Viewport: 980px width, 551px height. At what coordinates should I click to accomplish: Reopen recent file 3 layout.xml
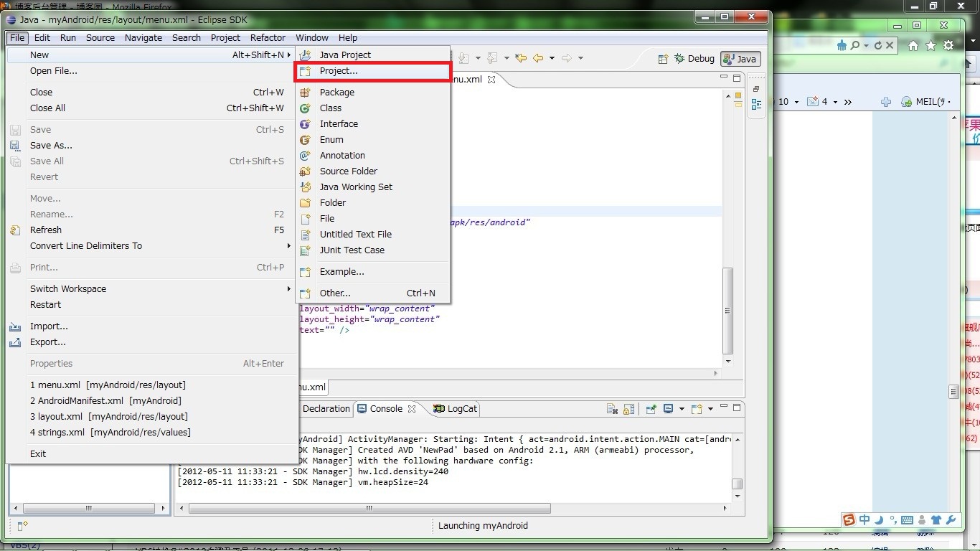[x=151, y=416]
